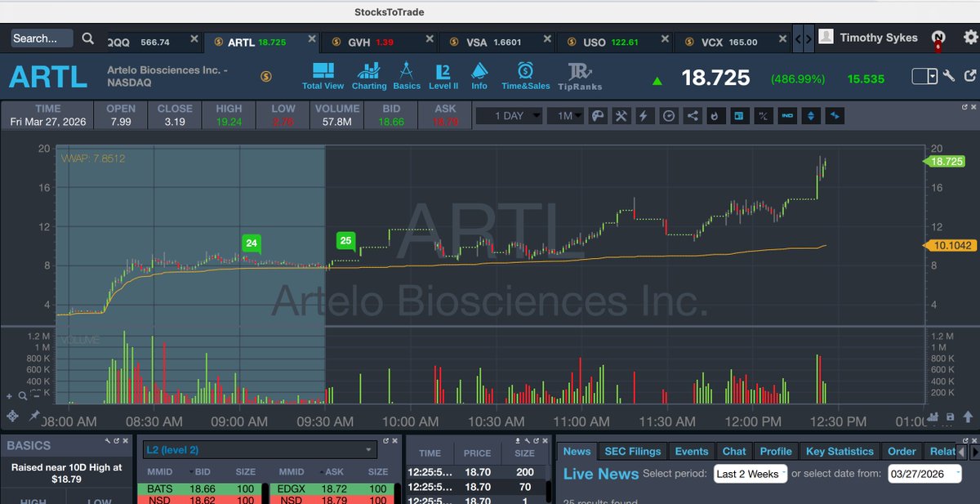
Task: Open the Time&Sales panel icon
Action: (525, 72)
